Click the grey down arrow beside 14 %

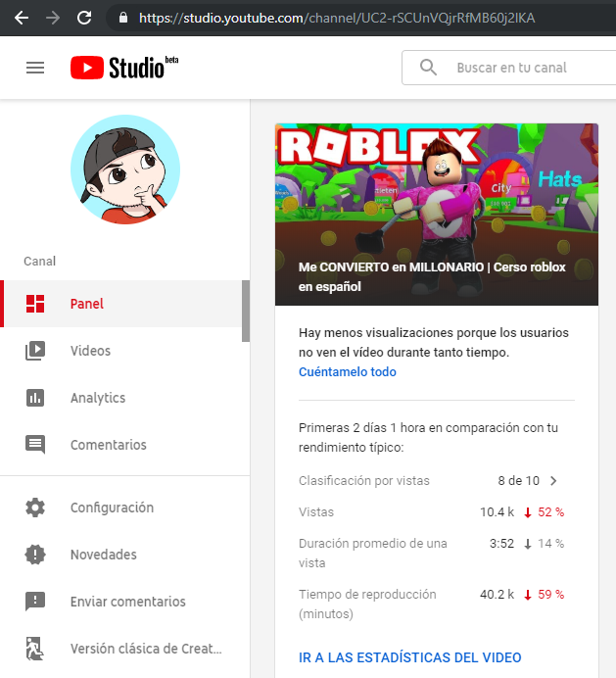tap(528, 544)
